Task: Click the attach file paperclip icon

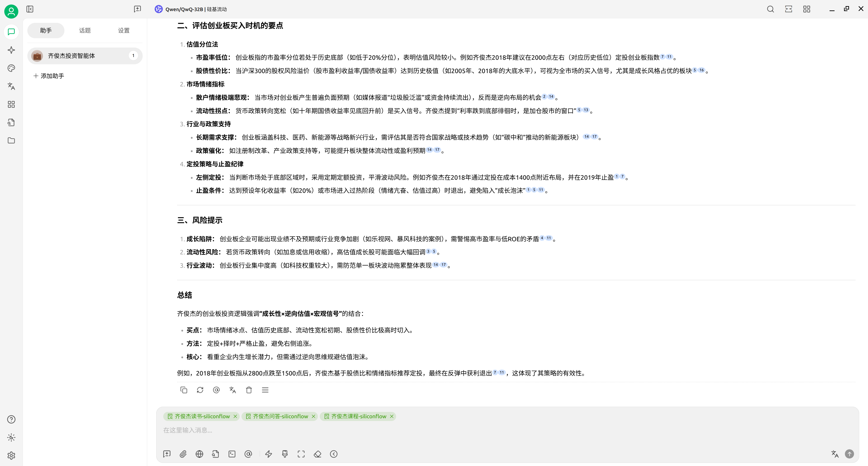Action: [183, 454]
